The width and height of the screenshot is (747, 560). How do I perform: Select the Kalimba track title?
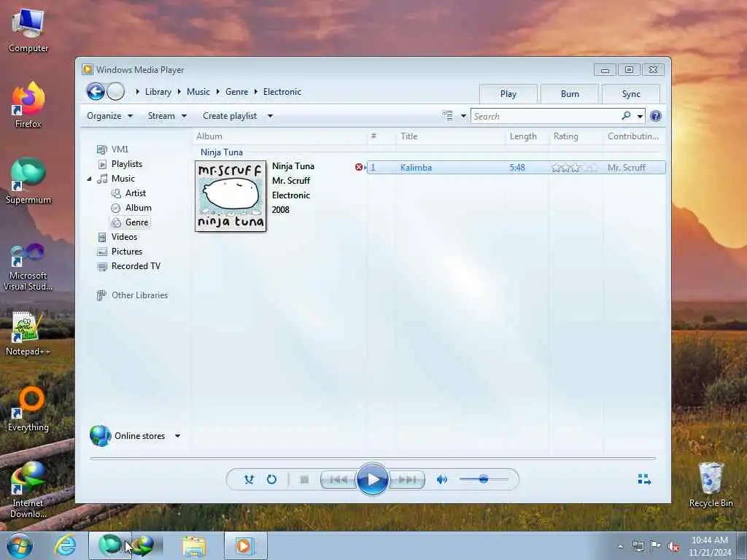[x=416, y=168]
